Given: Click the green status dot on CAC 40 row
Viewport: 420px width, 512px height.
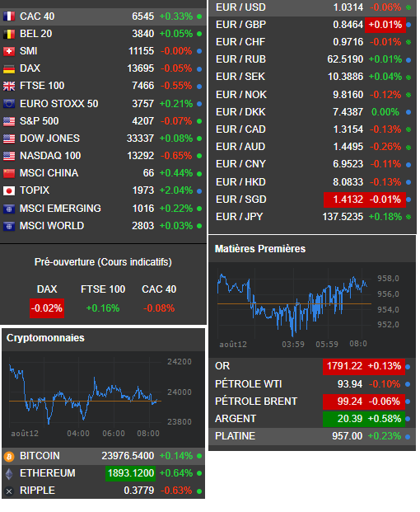Looking at the screenshot, I should [x=199, y=16].
